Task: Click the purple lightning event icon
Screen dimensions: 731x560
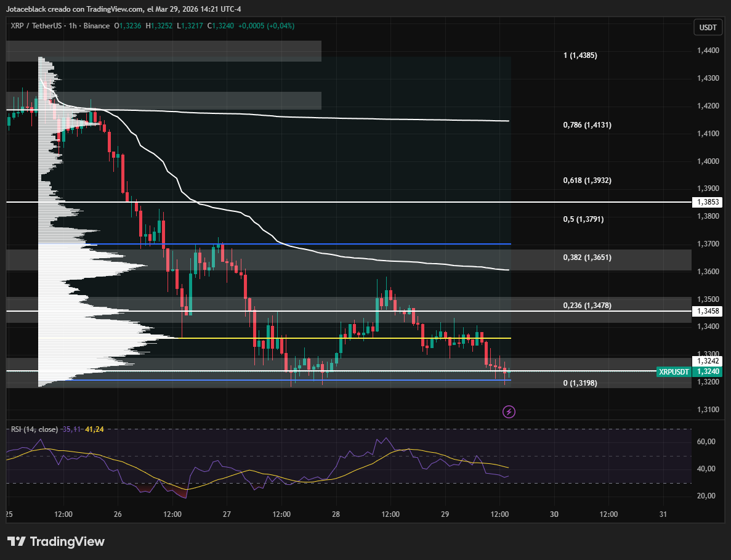Action: [509, 411]
